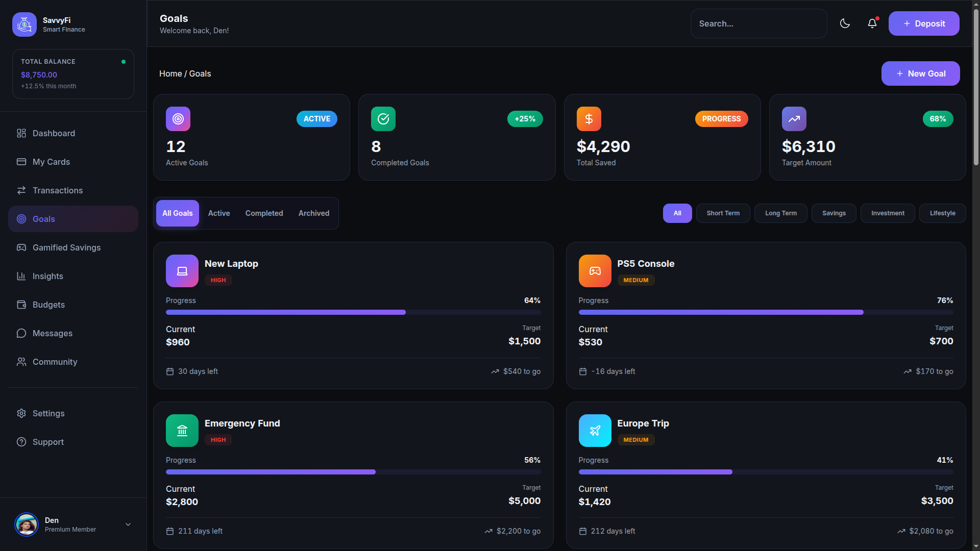Expand Den's profile menu chevron

pos(128,524)
